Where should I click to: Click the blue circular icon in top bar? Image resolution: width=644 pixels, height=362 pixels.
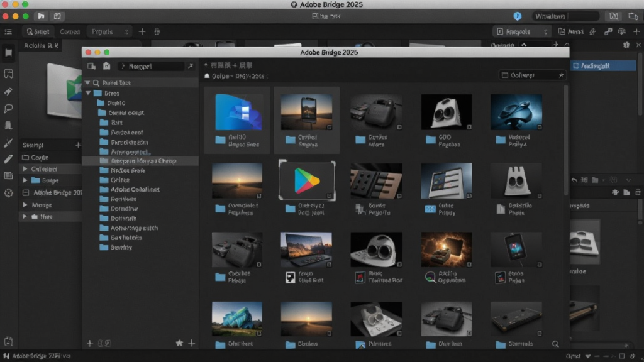tap(517, 16)
